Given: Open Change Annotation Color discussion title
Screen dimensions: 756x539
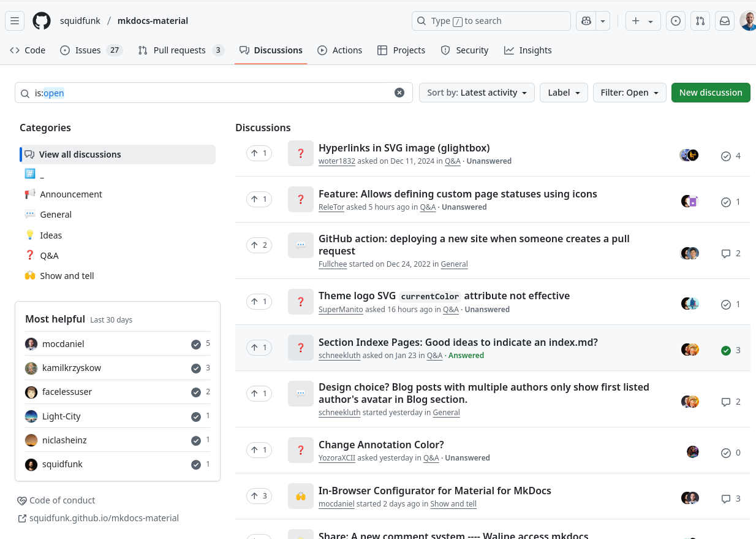Looking at the screenshot, I should 381,445.
